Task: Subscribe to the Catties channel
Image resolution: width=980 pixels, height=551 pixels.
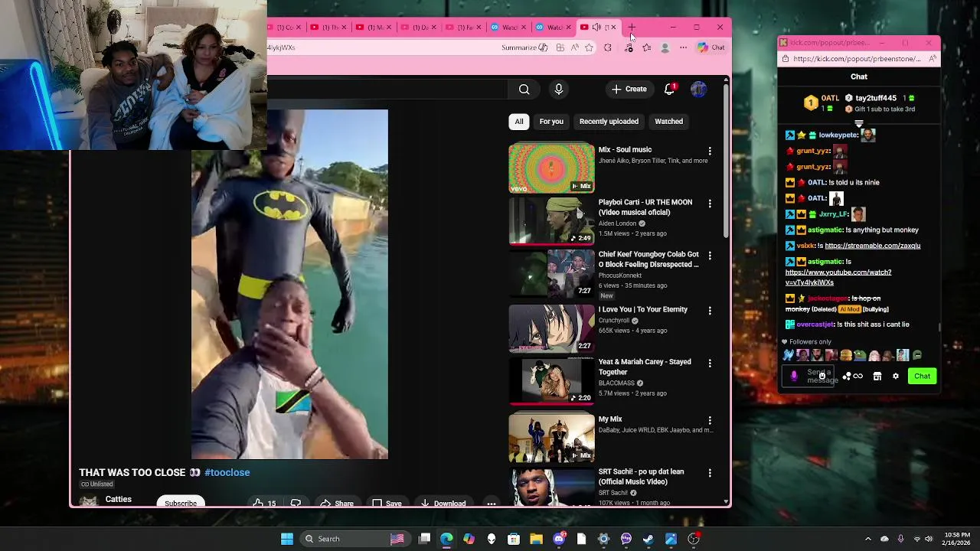Action: point(181,503)
